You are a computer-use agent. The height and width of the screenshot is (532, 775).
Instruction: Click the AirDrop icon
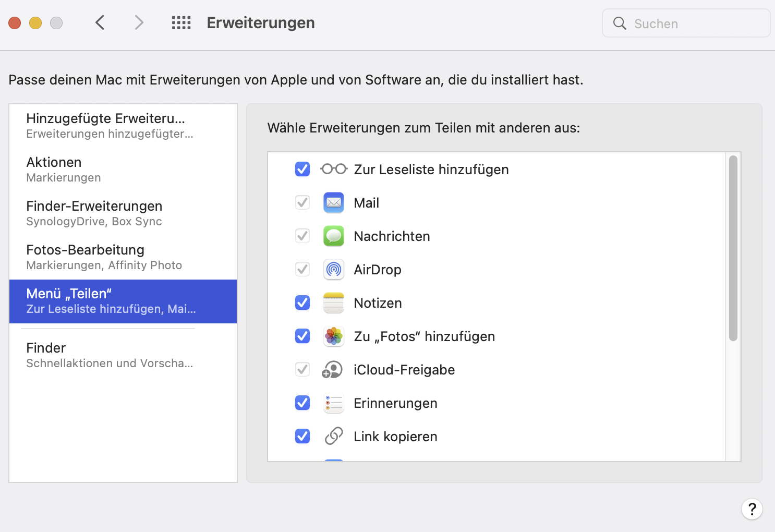click(334, 270)
